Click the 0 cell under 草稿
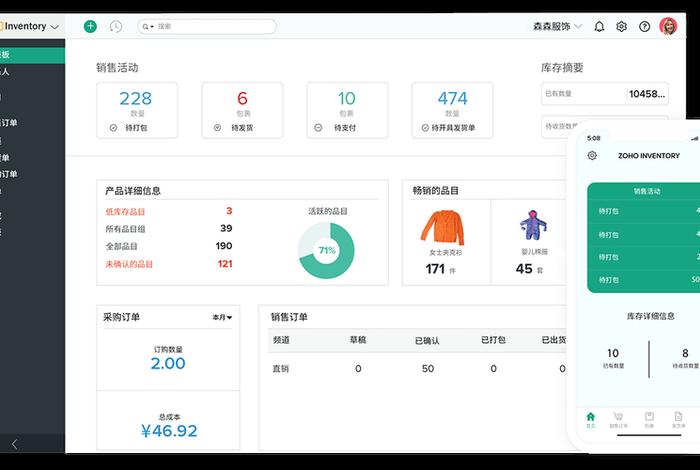Viewport: 700px width, 470px height. (358, 369)
